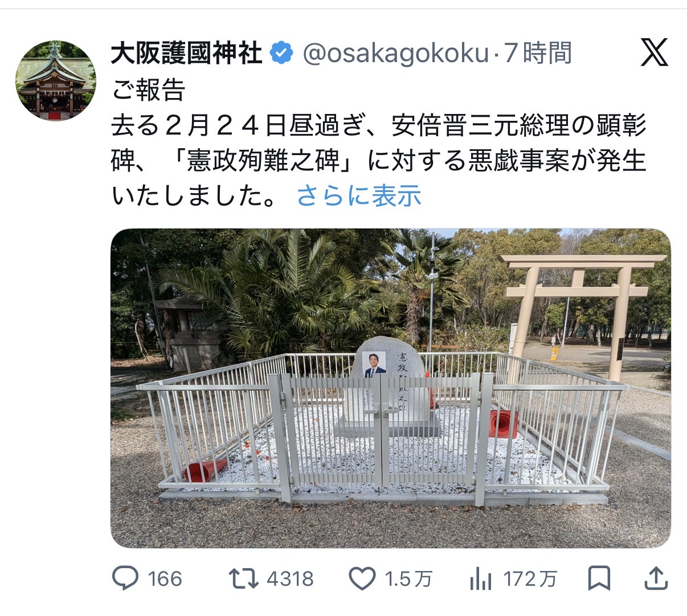687x616 pixels.
Task: Like the post with heart icon
Action: click(362, 579)
